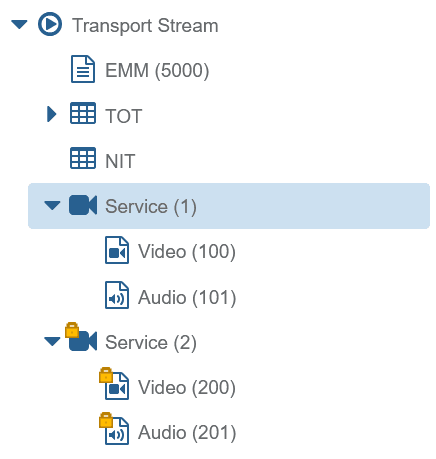
Task: Click the NIT table grid icon
Action: click(83, 158)
